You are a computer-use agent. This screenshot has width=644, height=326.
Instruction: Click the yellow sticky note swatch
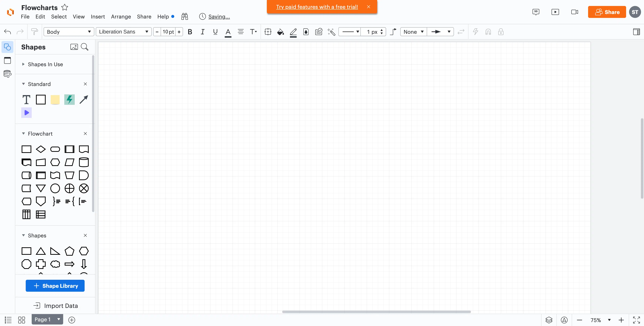click(55, 100)
